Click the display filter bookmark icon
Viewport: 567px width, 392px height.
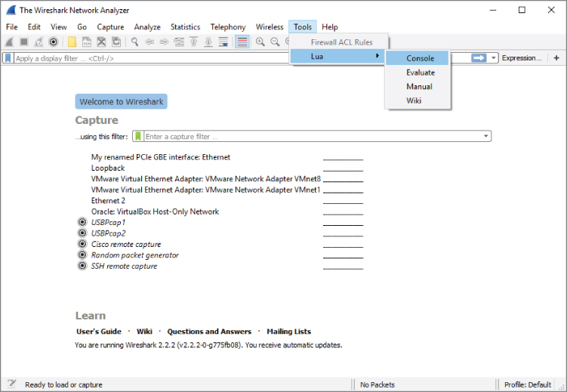tap(8, 58)
